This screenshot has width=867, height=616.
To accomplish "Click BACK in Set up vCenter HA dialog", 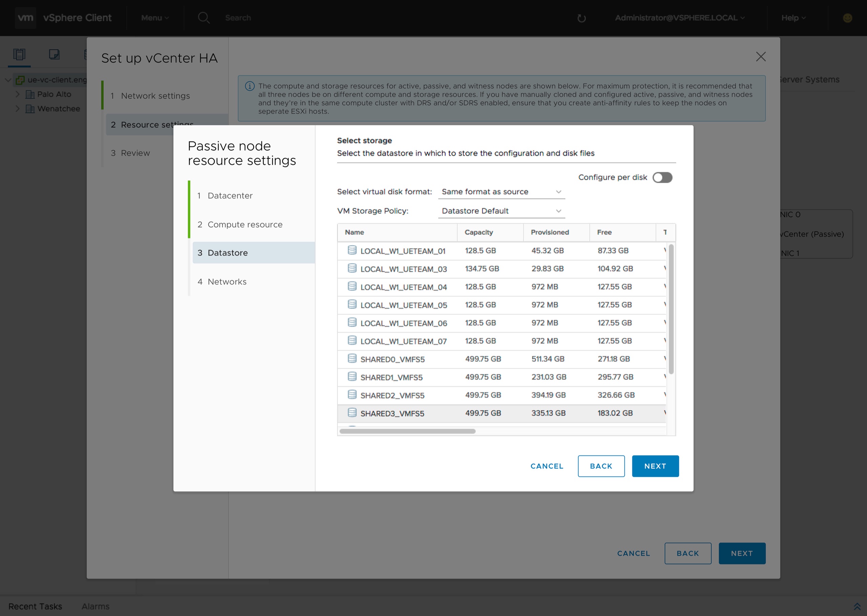I will click(x=688, y=553).
